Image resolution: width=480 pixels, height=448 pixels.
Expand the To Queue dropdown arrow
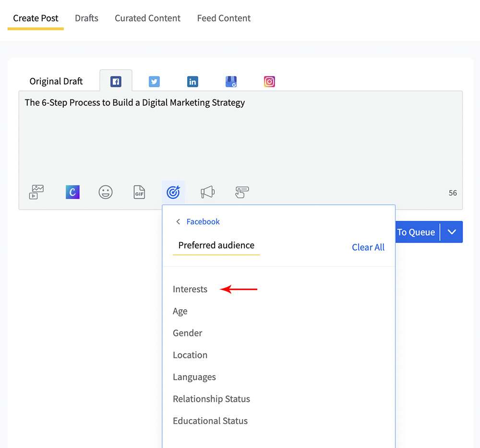[x=452, y=232]
